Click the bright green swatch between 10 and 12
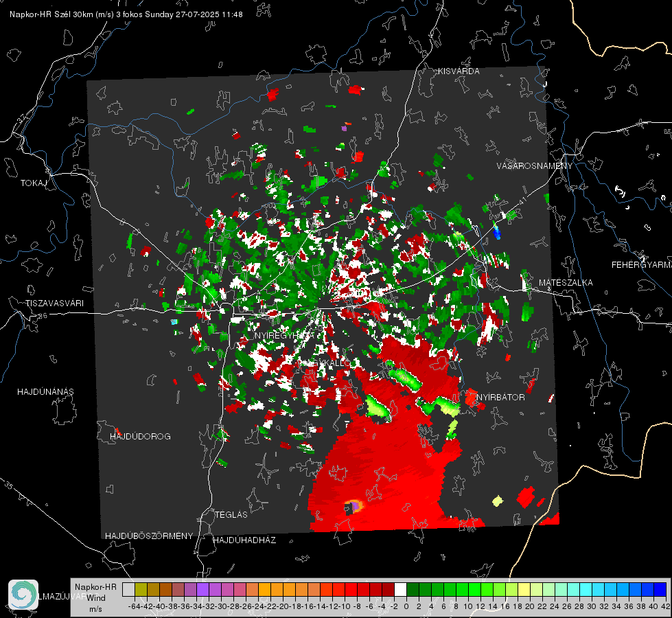 pyautogui.click(x=474, y=589)
